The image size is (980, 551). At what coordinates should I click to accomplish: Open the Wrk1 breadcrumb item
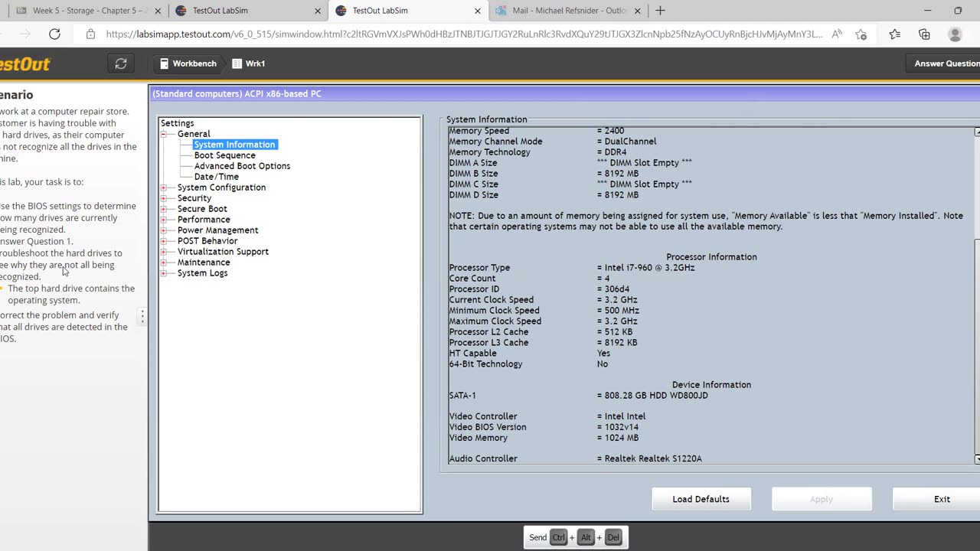pos(249,64)
